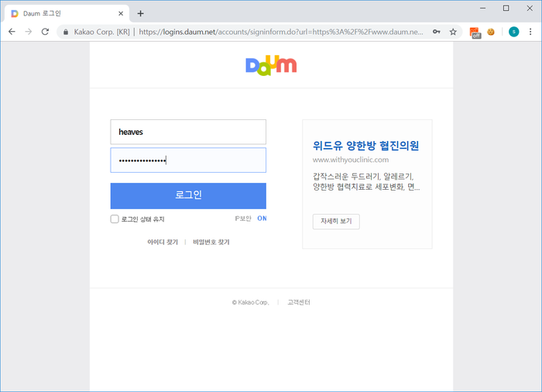The image size is (542, 392).
Task: Click the blue 로그인 button
Action: click(188, 196)
